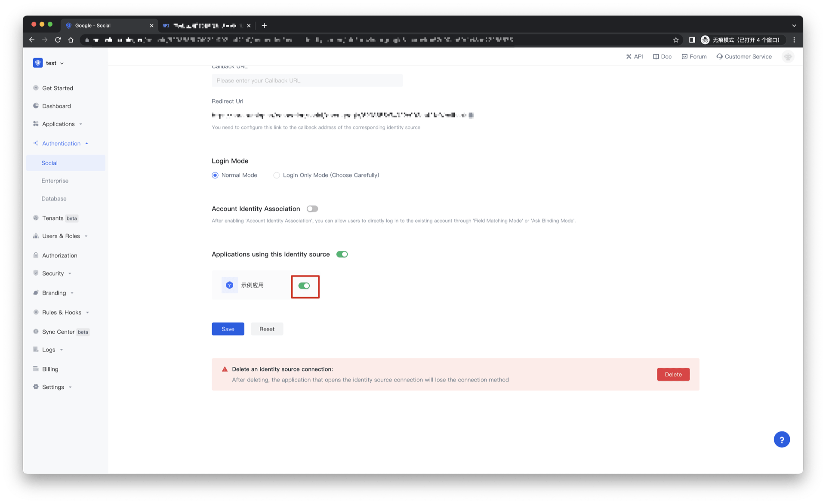Open Sync Center from the sidebar

click(x=59, y=332)
